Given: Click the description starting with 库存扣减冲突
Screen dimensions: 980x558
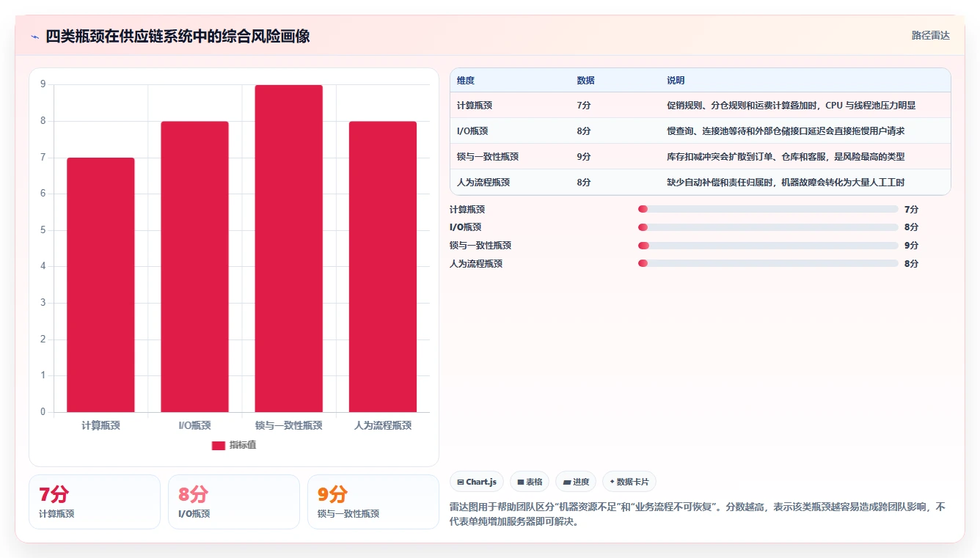Looking at the screenshot, I should [786, 157].
